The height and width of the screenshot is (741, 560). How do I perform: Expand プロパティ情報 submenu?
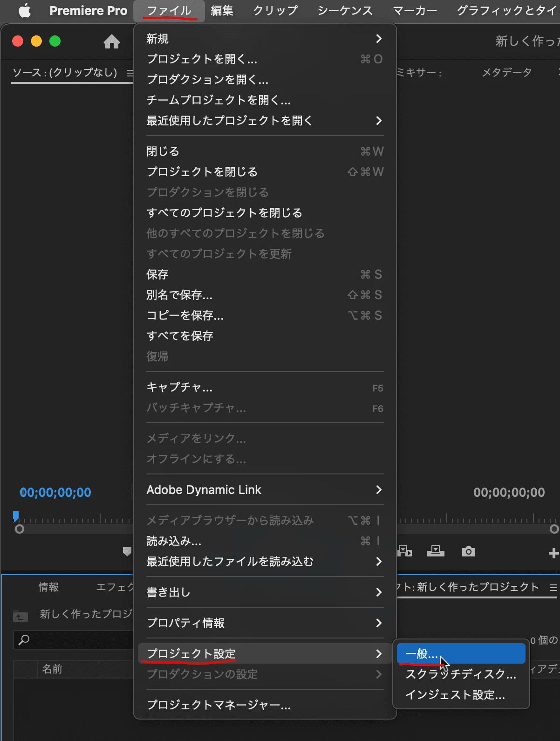265,623
